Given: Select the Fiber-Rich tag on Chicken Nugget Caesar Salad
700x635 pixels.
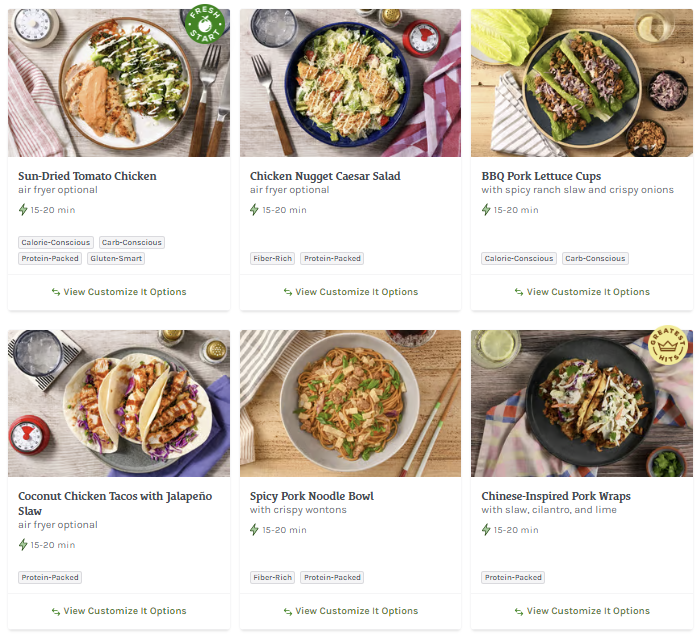Looking at the screenshot, I should [273, 258].
